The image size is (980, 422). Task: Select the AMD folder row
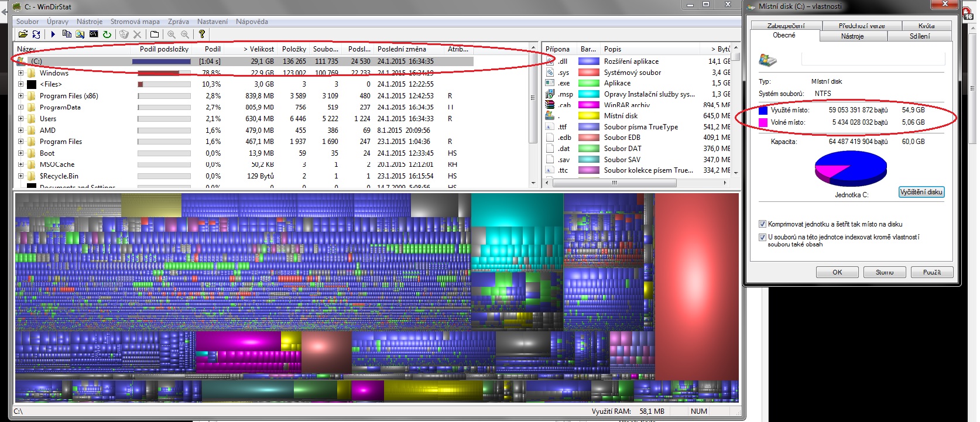(x=48, y=131)
